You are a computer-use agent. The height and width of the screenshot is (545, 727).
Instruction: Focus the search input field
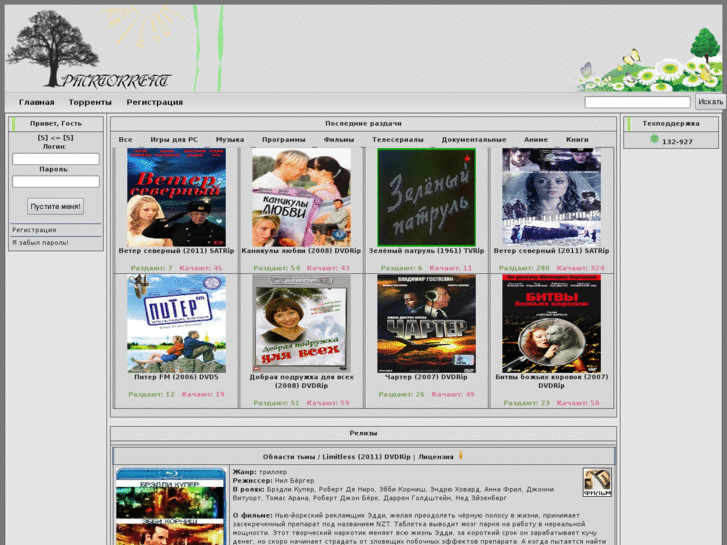[x=637, y=102]
